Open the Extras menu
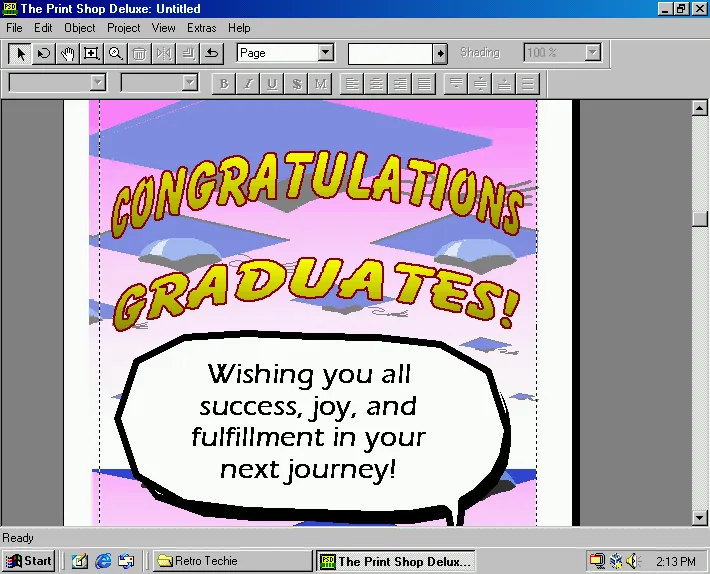Screen dimensions: 710x574 pos(201,28)
